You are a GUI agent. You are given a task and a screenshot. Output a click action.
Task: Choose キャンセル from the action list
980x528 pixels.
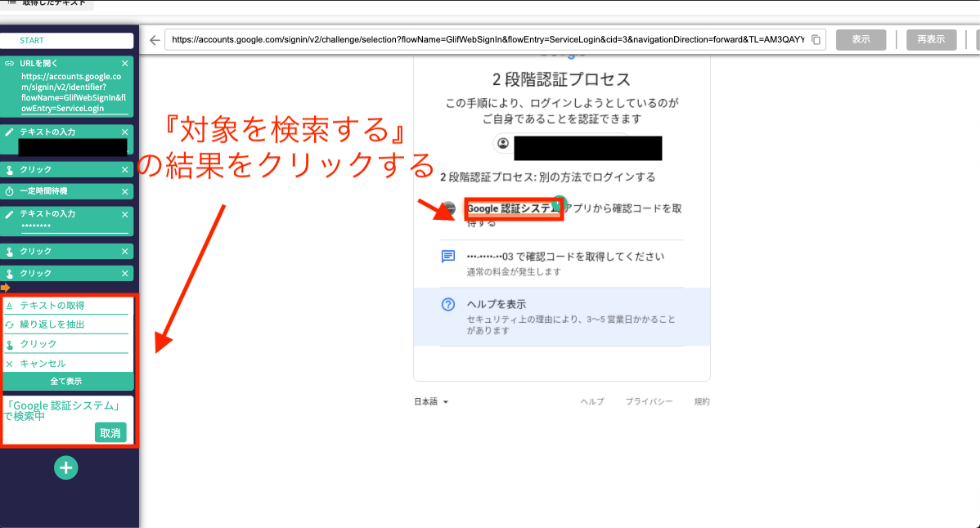coord(67,363)
